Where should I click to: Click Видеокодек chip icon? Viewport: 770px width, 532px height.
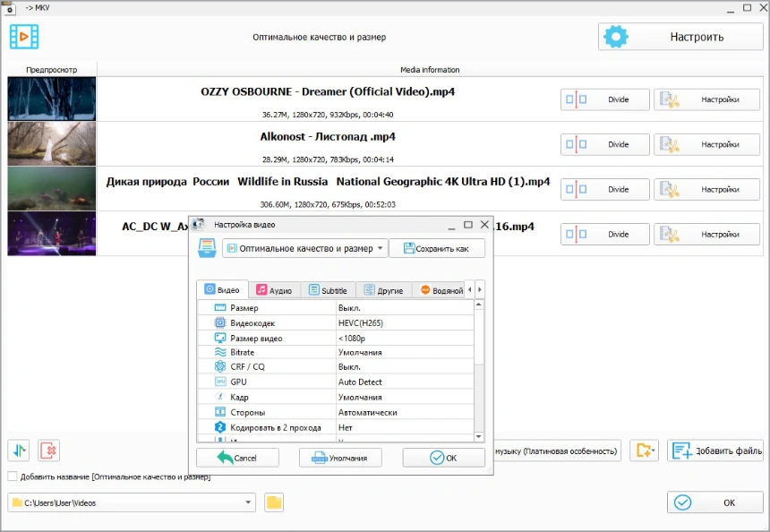220,322
